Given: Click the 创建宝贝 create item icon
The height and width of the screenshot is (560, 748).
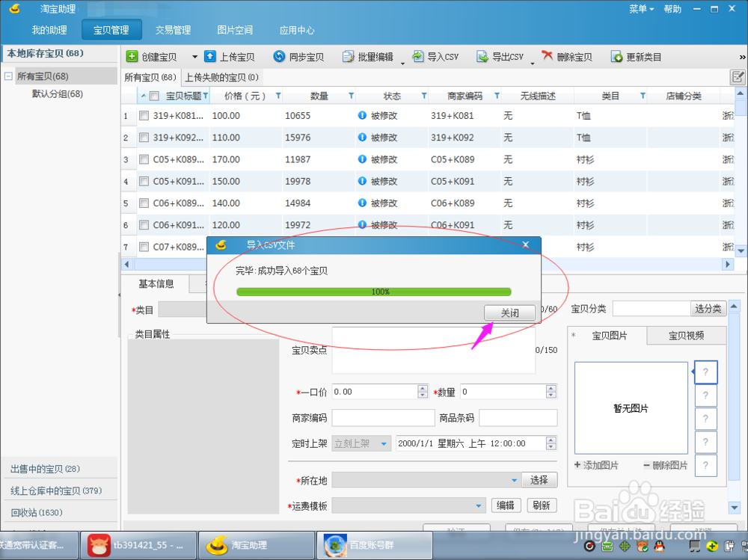Looking at the screenshot, I should 132,57.
